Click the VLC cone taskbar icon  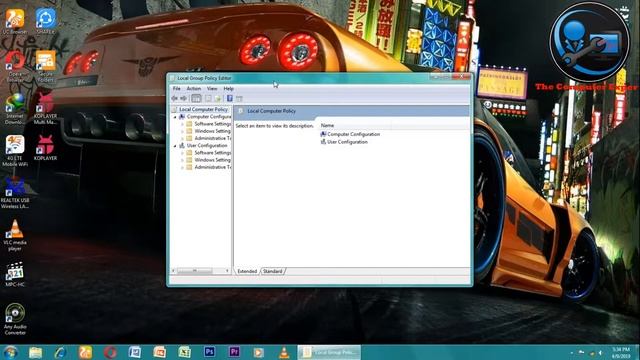coord(284,352)
